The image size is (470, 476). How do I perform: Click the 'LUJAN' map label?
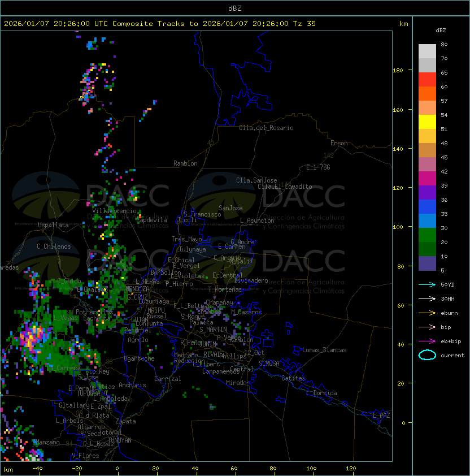click(x=140, y=320)
